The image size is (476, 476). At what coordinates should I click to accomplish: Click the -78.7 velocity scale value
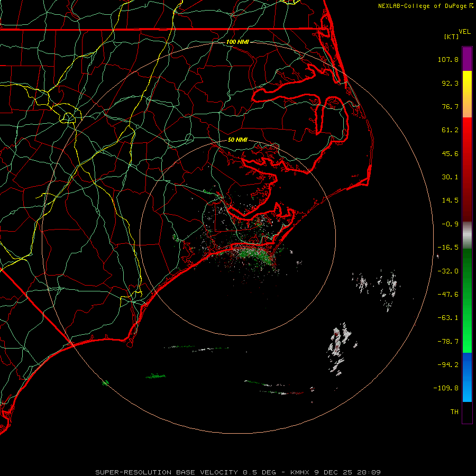448,342
